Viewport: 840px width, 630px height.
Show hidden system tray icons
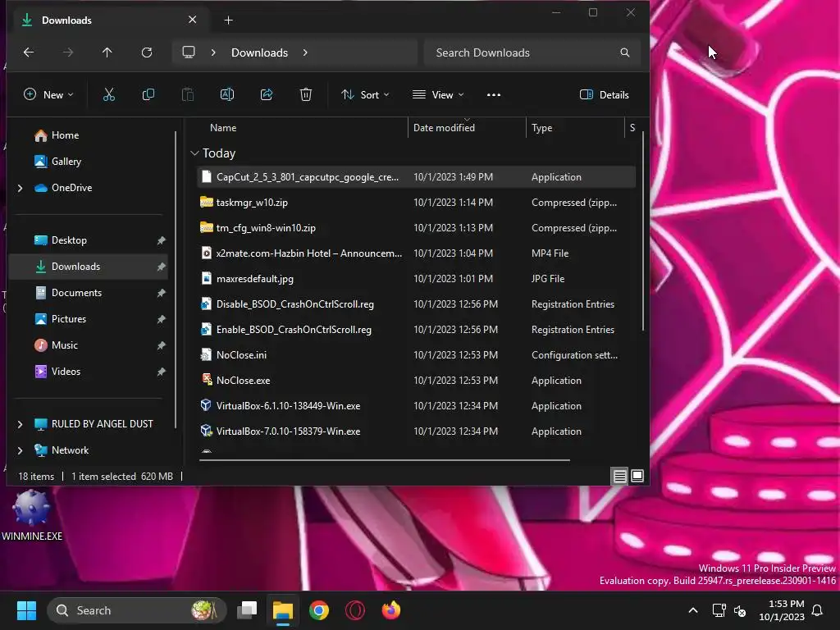692,610
